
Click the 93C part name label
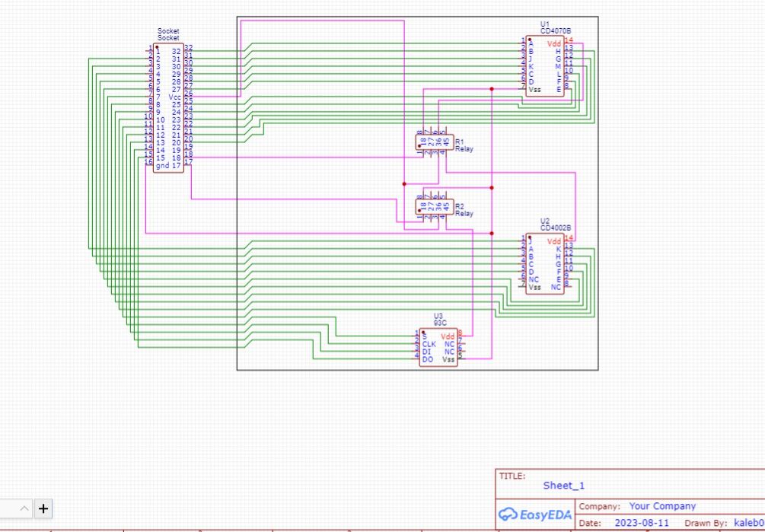439,323
